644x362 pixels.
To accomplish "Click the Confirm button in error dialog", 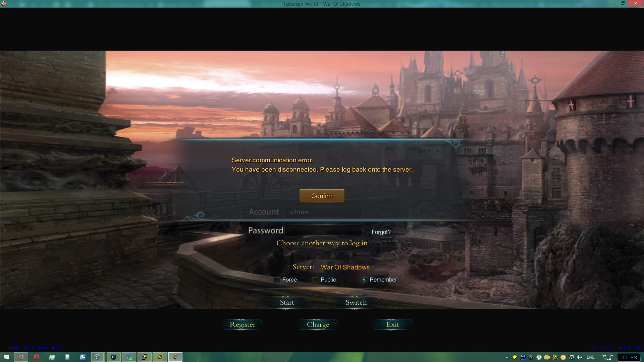I will (322, 196).
